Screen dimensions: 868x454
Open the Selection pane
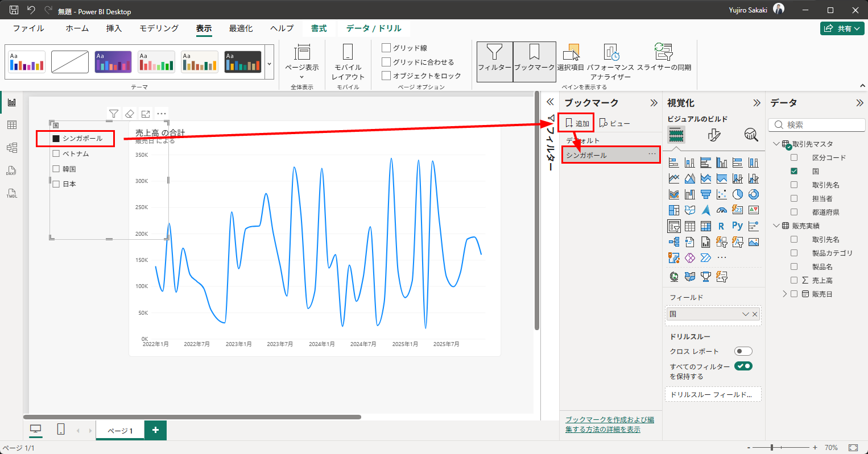tap(571, 58)
